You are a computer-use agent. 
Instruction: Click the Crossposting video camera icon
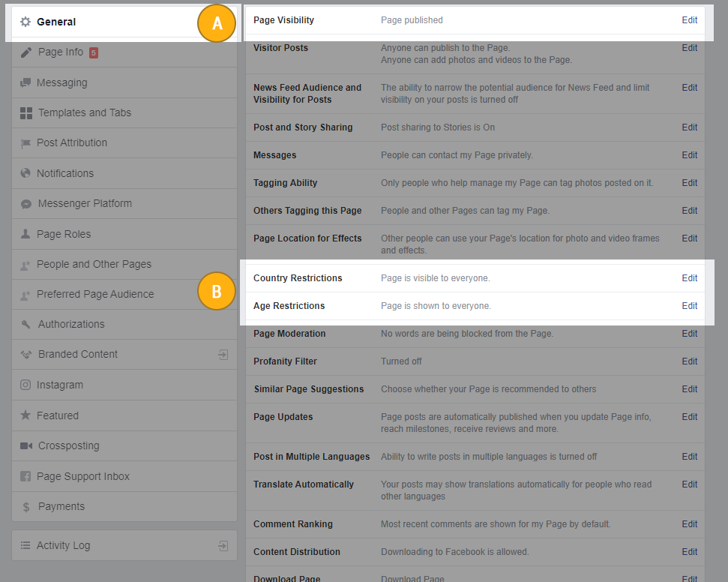(26, 446)
